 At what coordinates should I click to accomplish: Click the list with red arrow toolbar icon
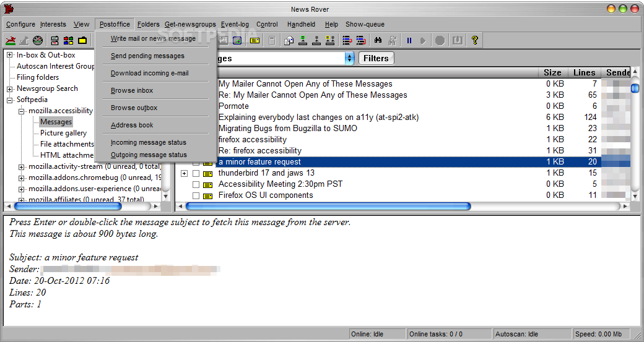tap(360, 40)
